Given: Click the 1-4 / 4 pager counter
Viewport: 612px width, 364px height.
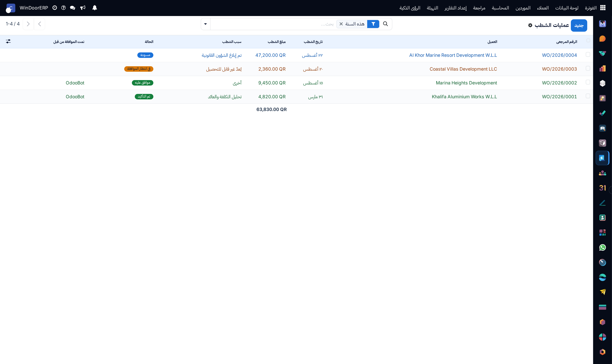Looking at the screenshot, I should pos(13,24).
